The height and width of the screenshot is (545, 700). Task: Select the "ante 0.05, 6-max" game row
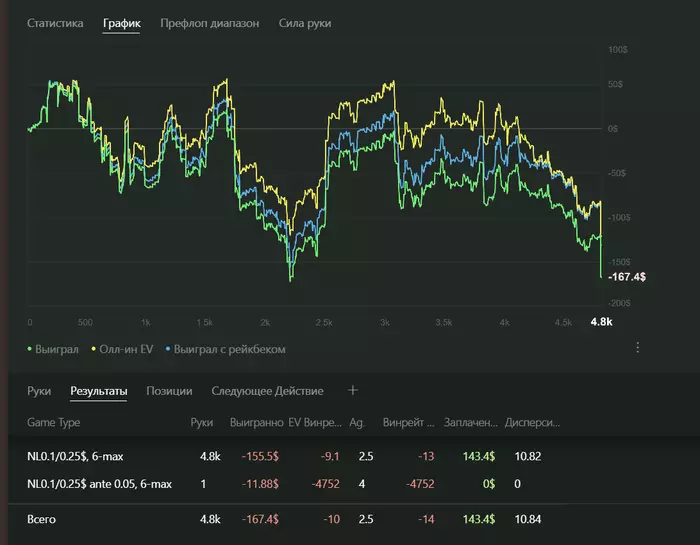pyautogui.click(x=100, y=484)
